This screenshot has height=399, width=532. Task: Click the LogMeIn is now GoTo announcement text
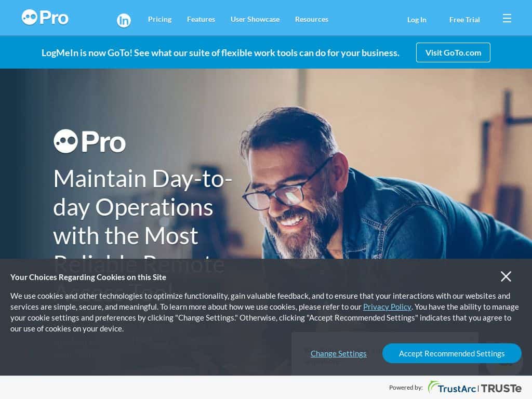point(220,53)
